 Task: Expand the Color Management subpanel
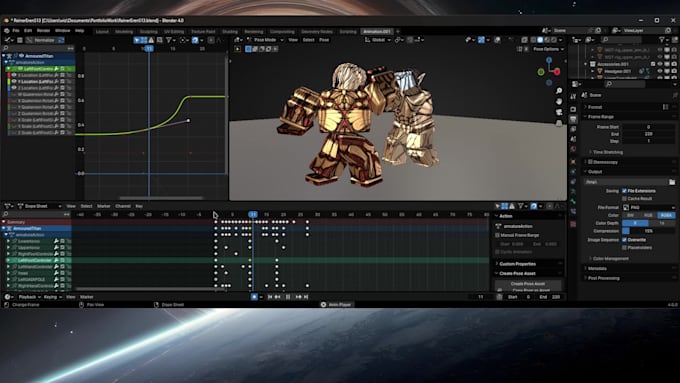611,259
